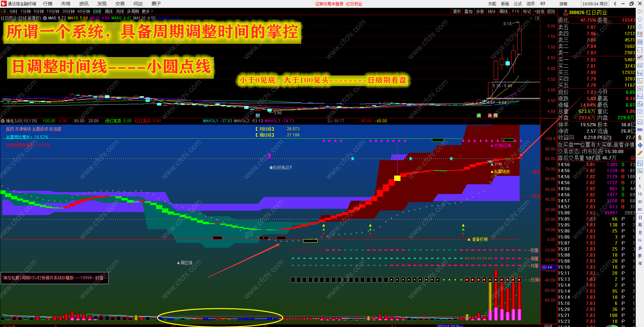Click the up arrow icon in right sidebar

coord(640,19)
